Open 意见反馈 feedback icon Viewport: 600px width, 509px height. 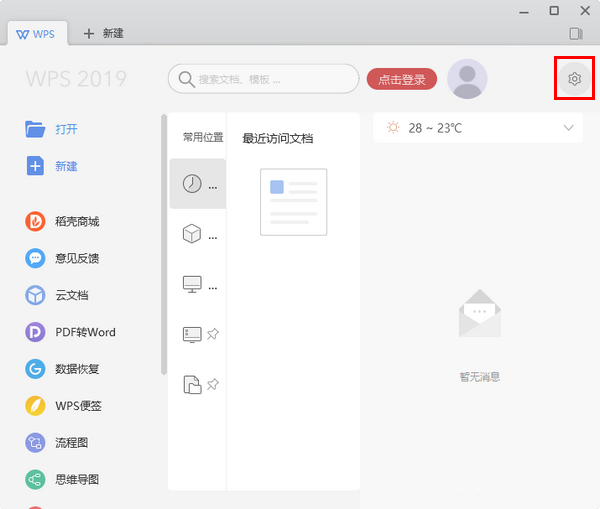(x=36, y=258)
